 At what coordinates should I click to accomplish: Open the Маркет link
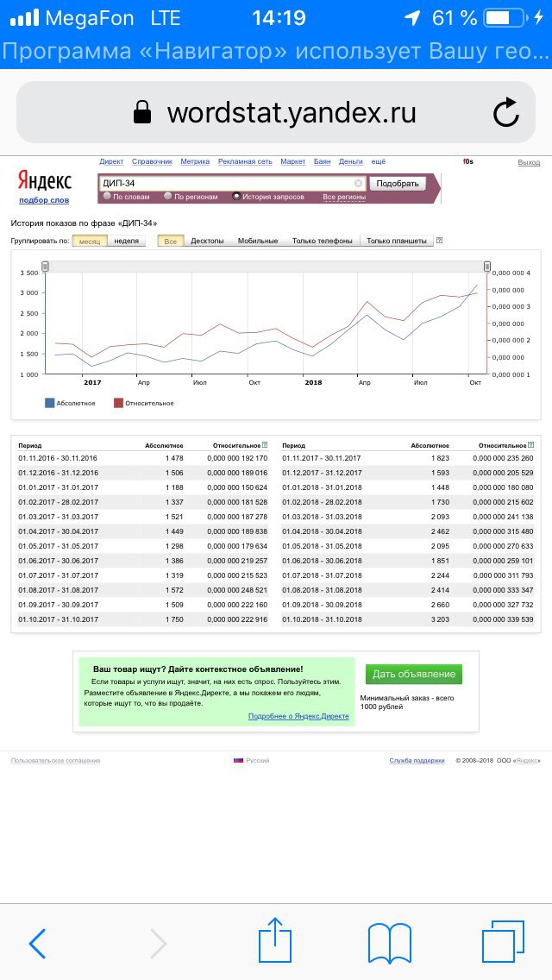(292, 162)
